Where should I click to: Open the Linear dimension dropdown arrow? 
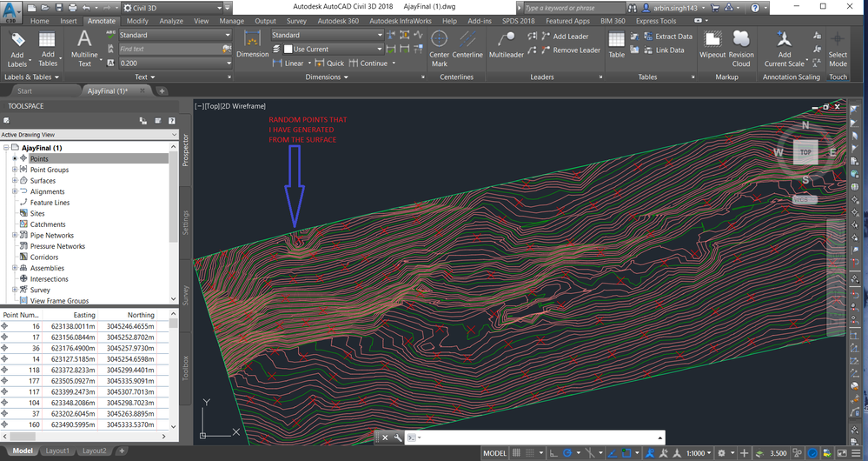[309, 63]
